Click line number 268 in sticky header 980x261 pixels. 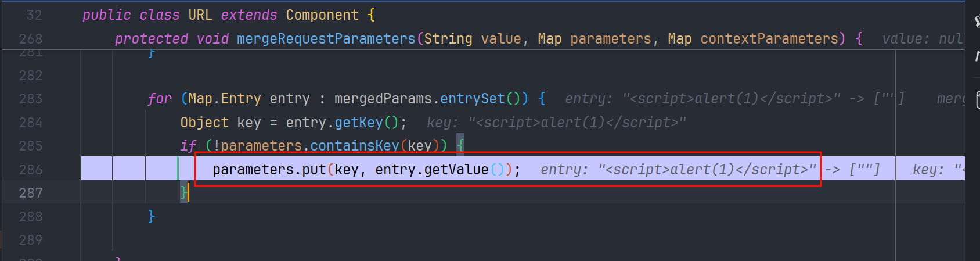click(31, 39)
